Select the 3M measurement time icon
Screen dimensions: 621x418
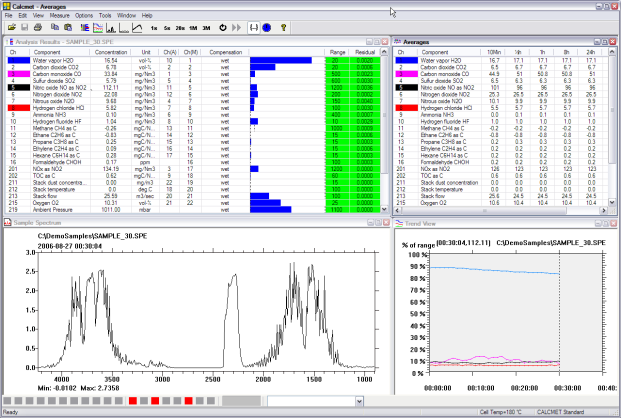point(206,28)
